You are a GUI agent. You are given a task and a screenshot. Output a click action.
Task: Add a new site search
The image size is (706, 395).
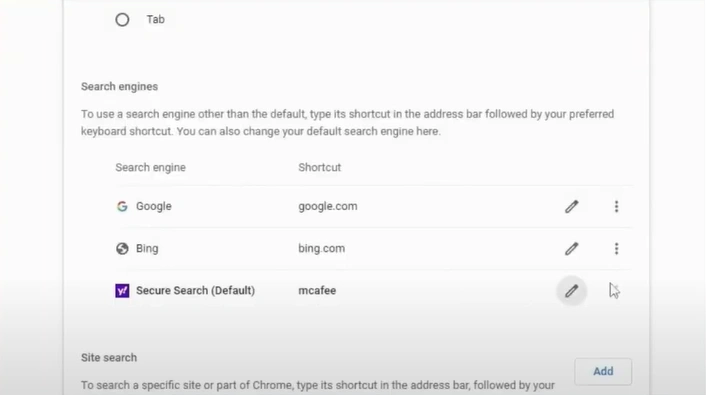click(x=603, y=372)
